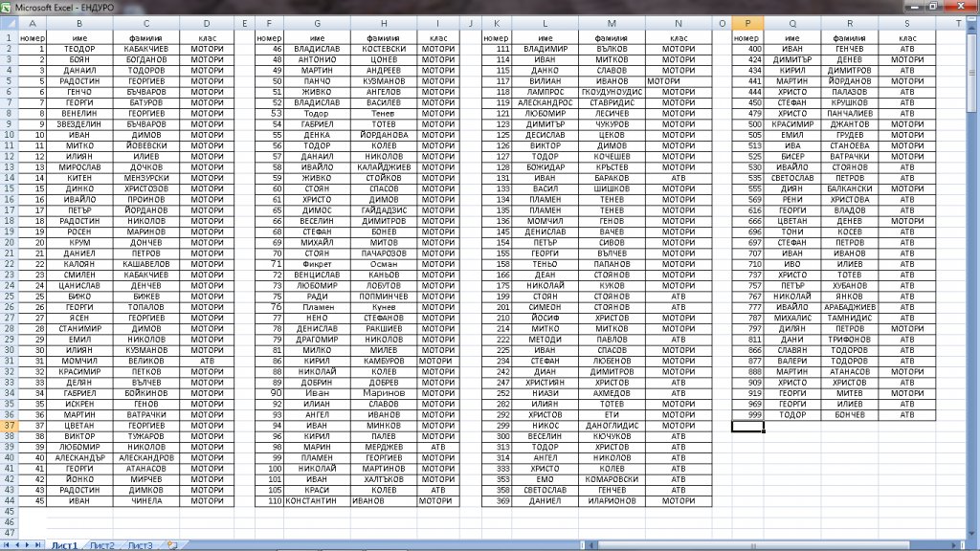The width and height of the screenshot is (980, 551).
Task: Select column H header
Action: [384, 24]
